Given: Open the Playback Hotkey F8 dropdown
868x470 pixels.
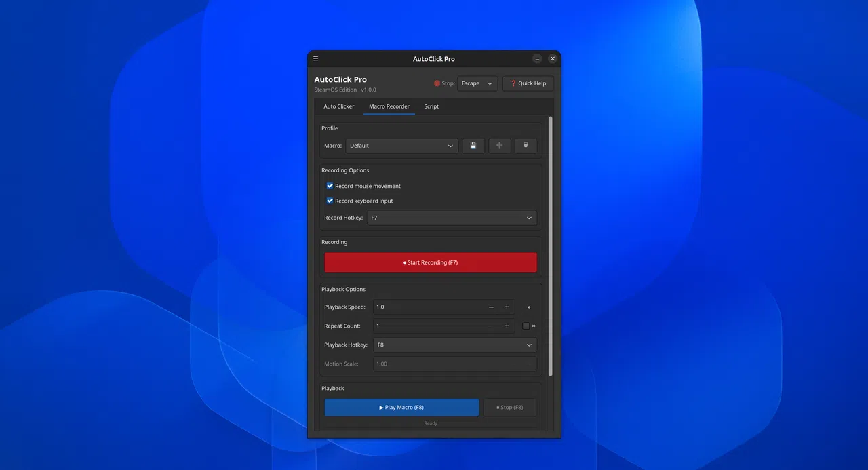Looking at the screenshot, I should [455, 345].
